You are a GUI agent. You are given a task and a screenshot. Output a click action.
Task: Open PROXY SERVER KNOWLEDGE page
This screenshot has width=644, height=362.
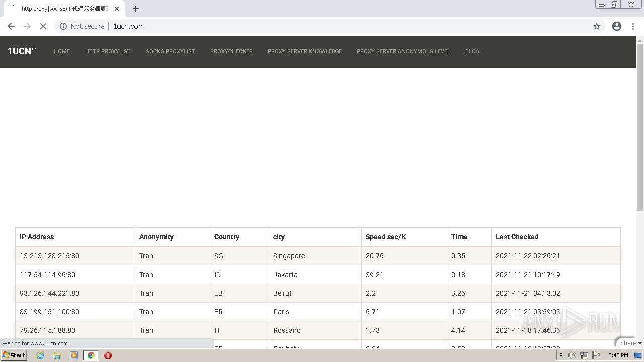point(304,51)
